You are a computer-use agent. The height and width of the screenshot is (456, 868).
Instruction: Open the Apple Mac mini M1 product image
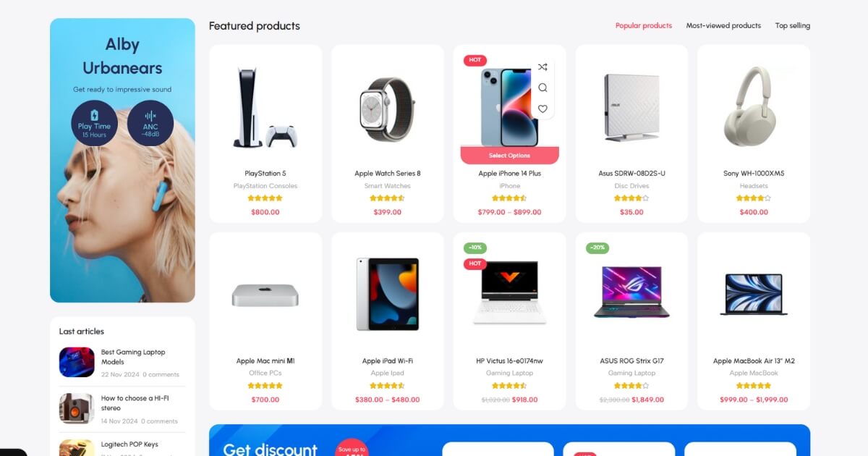(265, 295)
